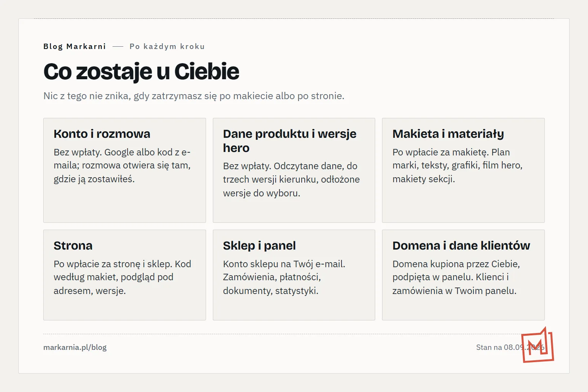Click the Blog Markarni label
Image resolution: width=588 pixels, height=392 pixels.
point(75,46)
